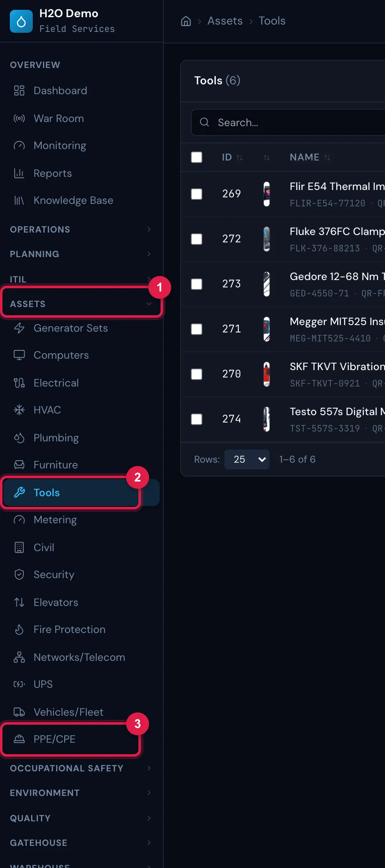Collapse the ASSETS sidebar section

(x=80, y=304)
